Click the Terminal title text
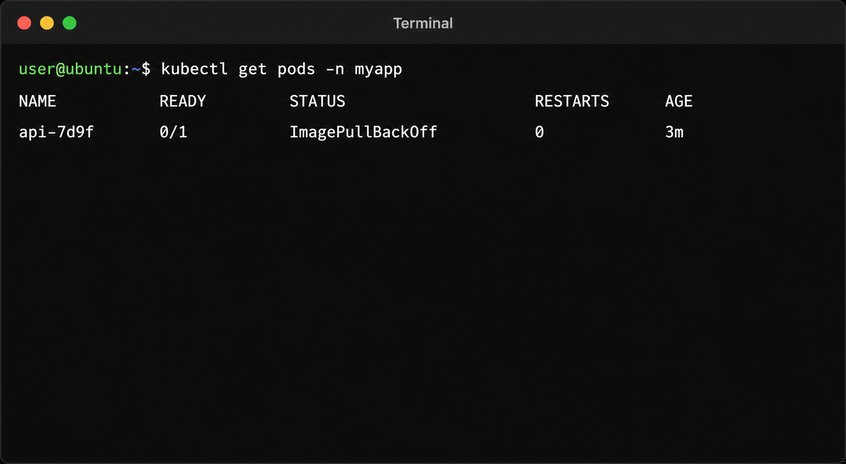Image resolution: width=846 pixels, height=464 pixels. point(423,23)
